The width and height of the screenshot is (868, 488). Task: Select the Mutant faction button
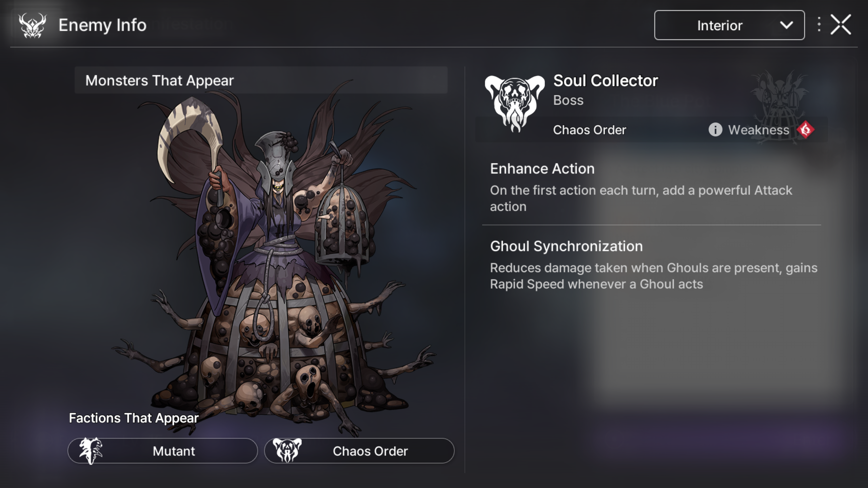(x=163, y=451)
